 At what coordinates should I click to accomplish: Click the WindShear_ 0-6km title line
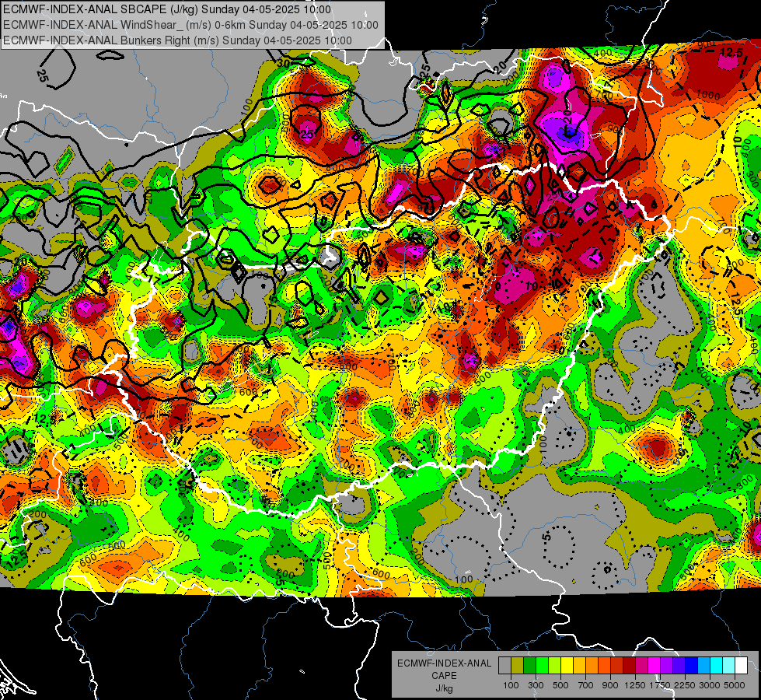pyautogui.click(x=190, y=25)
